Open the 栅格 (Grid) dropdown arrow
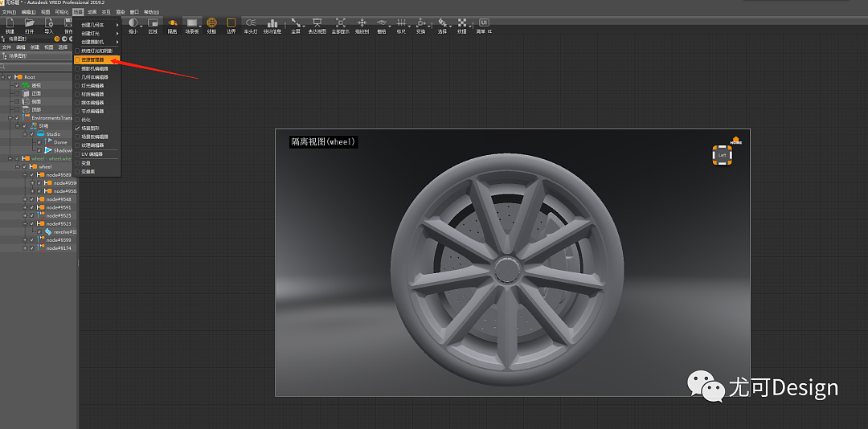The width and height of the screenshot is (868, 429). coord(389,26)
